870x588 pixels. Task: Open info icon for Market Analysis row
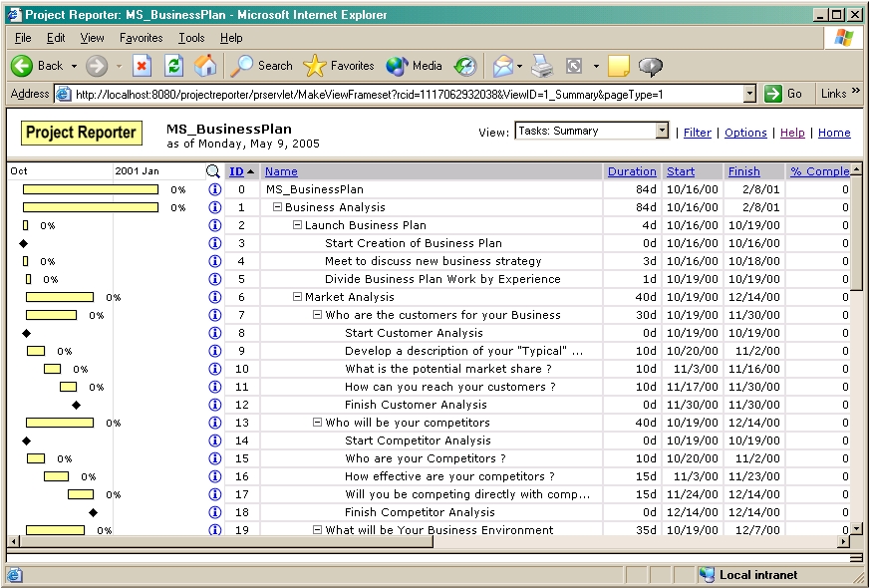click(214, 297)
